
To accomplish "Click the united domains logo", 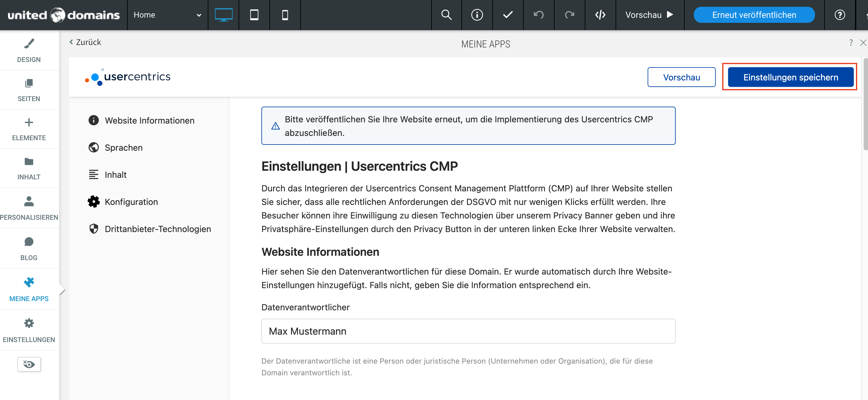I will (x=63, y=15).
